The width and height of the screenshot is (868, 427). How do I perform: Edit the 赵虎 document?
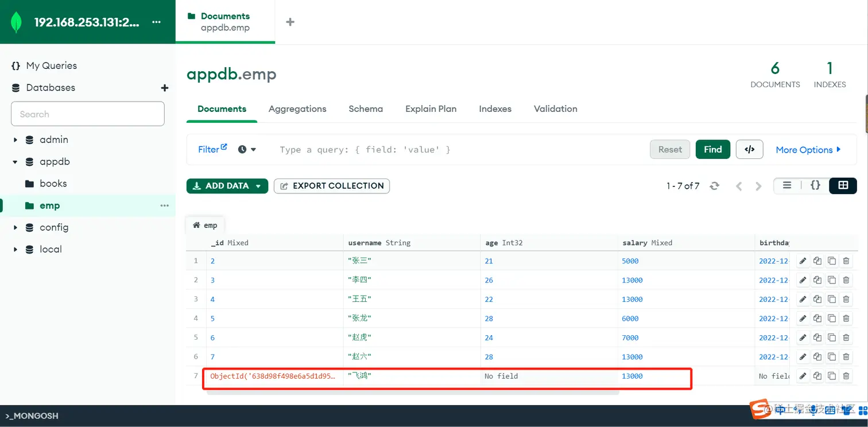click(x=803, y=337)
